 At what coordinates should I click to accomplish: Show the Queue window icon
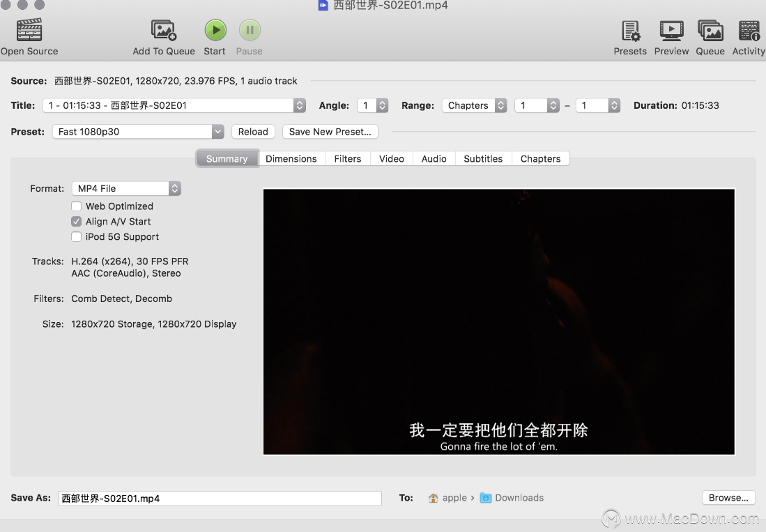click(x=710, y=30)
